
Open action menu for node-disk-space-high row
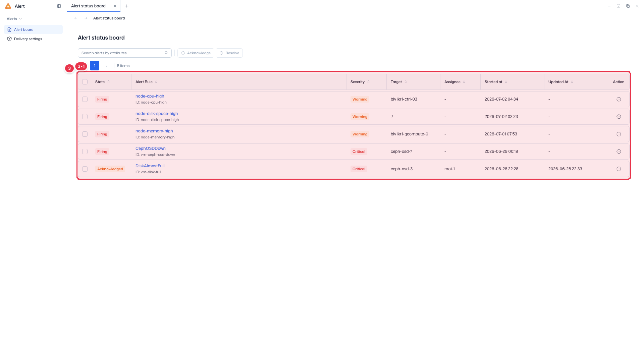pos(619,117)
